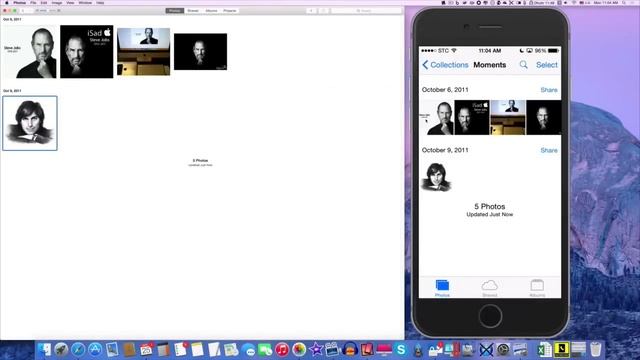
Task: Open the Apple menu
Action: (x=7, y=3)
